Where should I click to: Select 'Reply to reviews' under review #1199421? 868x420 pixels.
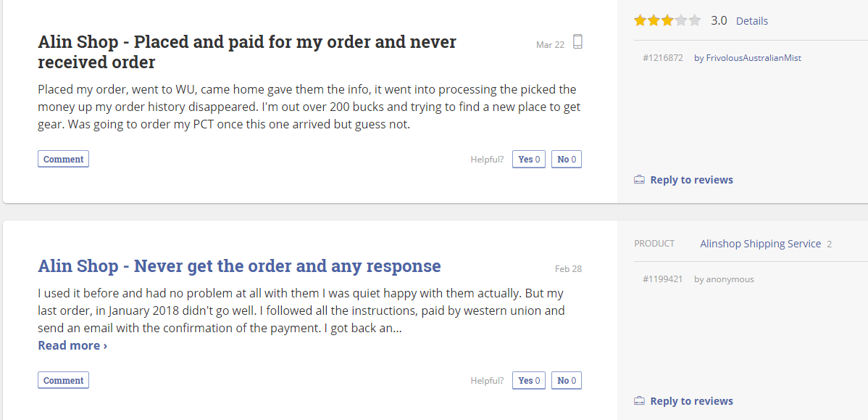pyautogui.click(x=691, y=401)
